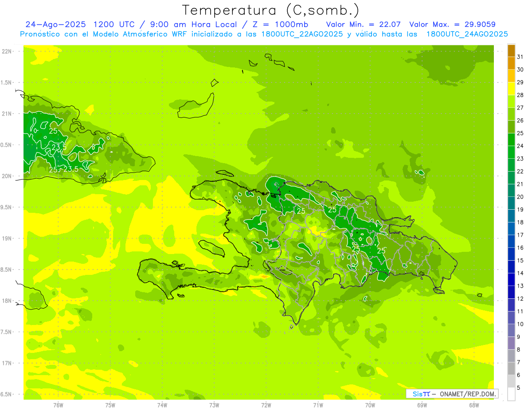
Task: Click the "17N" latitude label
Action: (7, 363)
